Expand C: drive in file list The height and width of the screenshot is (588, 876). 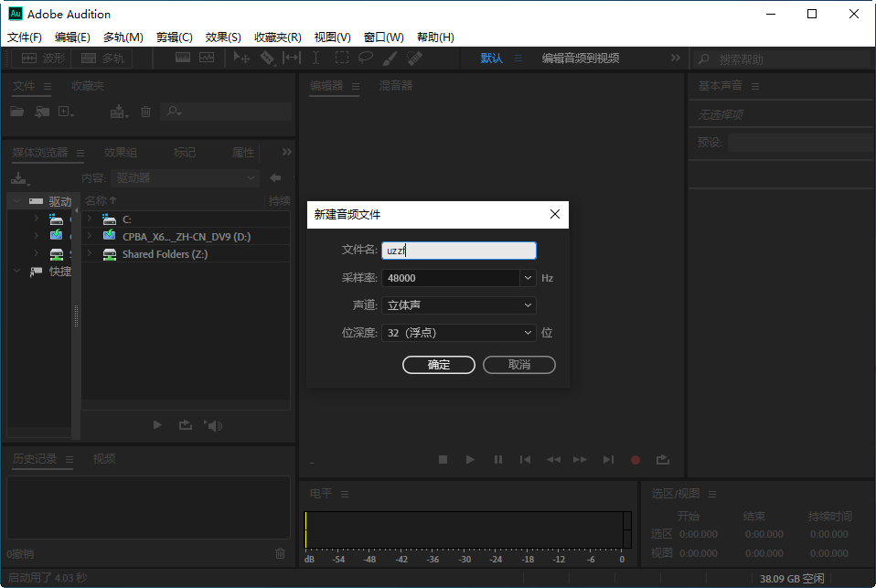(90, 219)
